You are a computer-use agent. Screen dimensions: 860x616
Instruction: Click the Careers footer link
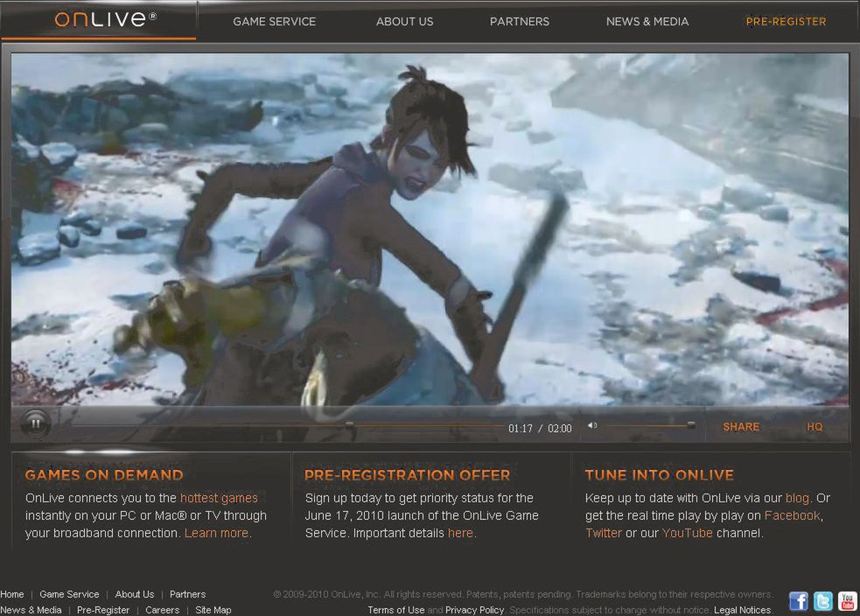click(163, 610)
